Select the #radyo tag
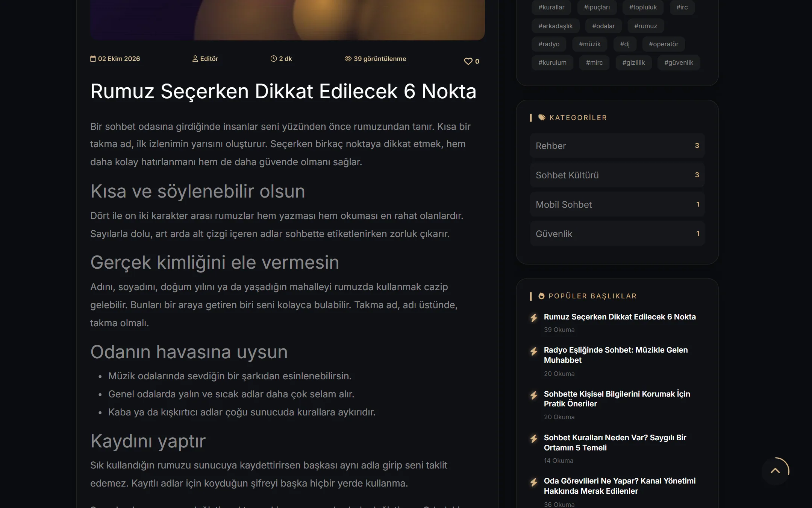Image resolution: width=812 pixels, height=508 pixels. pyautogui.click(x=549, y=44)
